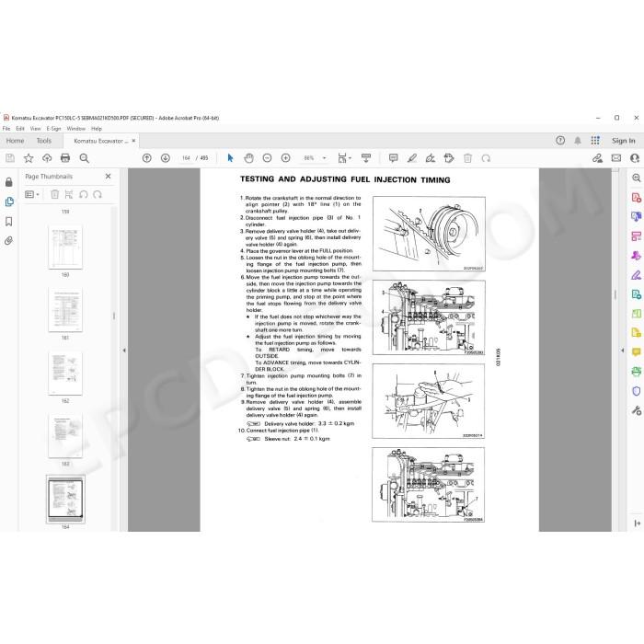Open More Tools wrench icon

point(637,410)
